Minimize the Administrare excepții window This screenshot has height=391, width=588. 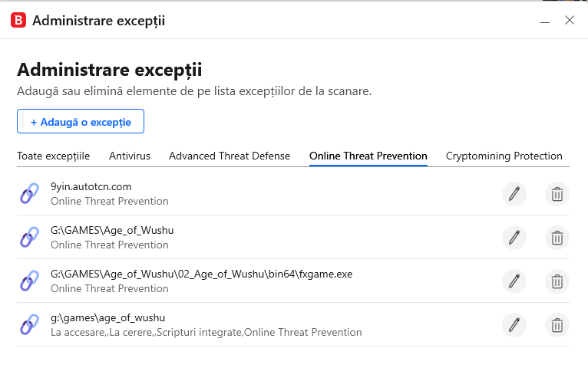545,21
